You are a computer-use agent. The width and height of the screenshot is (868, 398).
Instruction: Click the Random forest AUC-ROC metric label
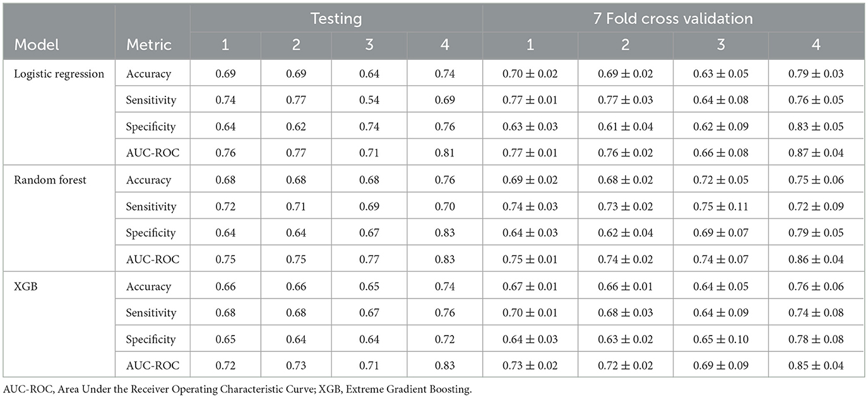click(153, 259)
